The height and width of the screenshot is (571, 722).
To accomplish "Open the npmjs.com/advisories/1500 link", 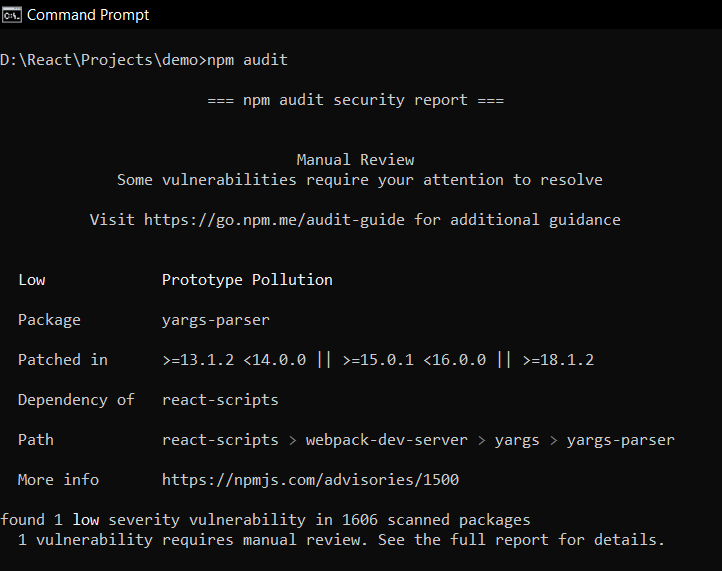I will pos(310,480).
